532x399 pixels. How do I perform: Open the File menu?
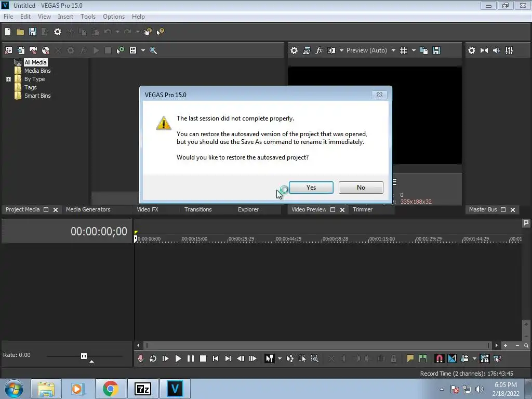click(x=8, y=16)
